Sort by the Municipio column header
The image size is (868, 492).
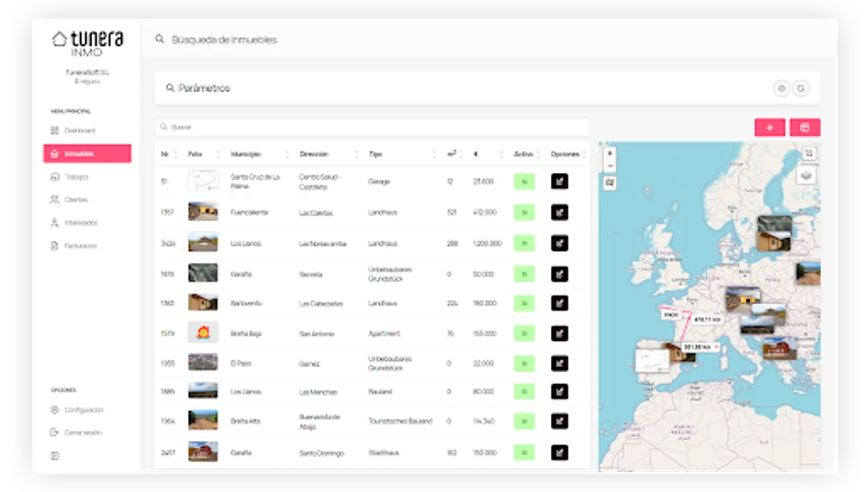point(246,154)
